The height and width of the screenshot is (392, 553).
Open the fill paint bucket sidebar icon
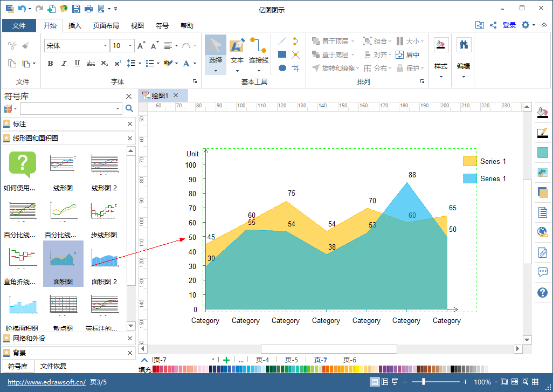click(x=542, y=113)
